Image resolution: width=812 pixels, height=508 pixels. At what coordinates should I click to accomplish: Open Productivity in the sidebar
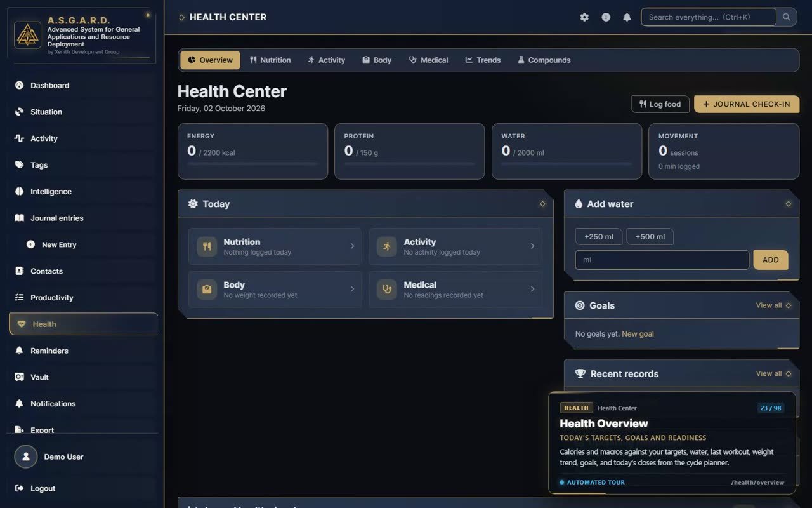pos(82,298)
